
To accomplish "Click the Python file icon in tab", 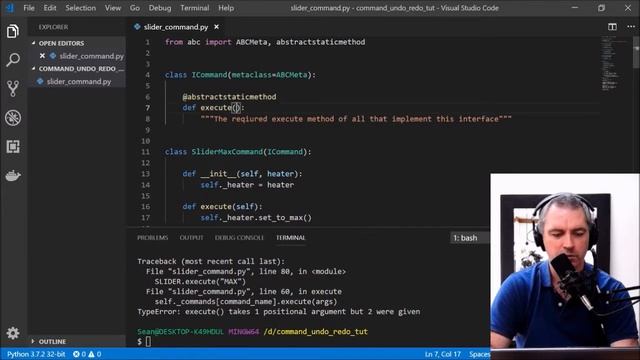I will 137,27.
